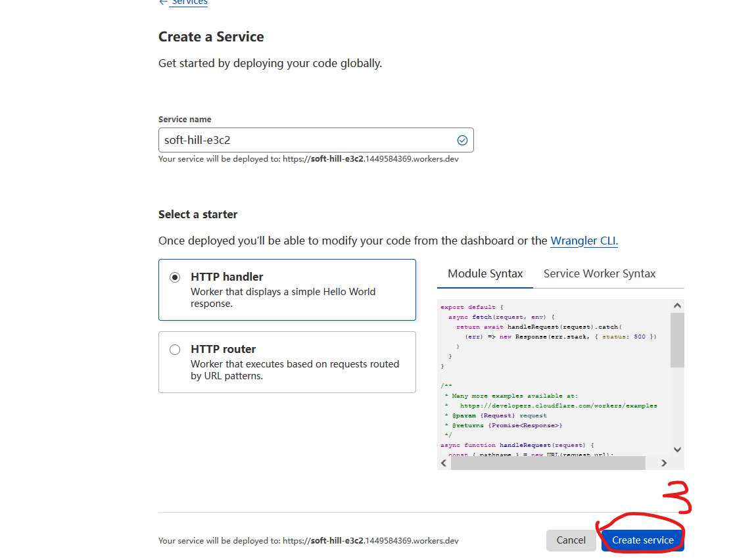Click the horizontal scrollbar thumb in code preview
Viewport: 733px width, 560px height.
548,463
